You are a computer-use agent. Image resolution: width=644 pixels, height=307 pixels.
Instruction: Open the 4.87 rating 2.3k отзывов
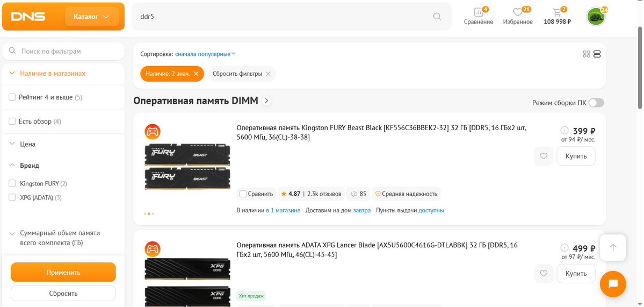coord(311,194)
